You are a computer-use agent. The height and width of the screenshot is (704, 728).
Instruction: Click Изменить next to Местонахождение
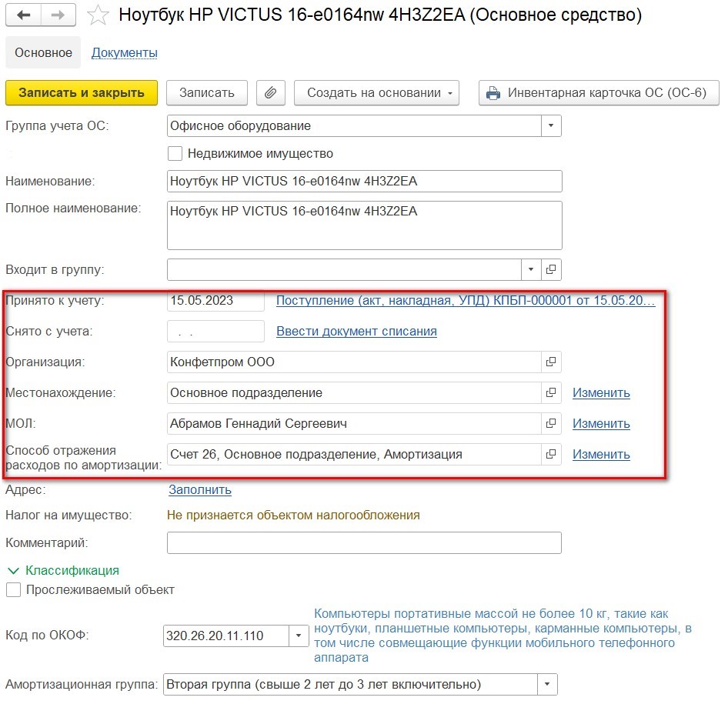pyautogui.click(x=601, y=392)
